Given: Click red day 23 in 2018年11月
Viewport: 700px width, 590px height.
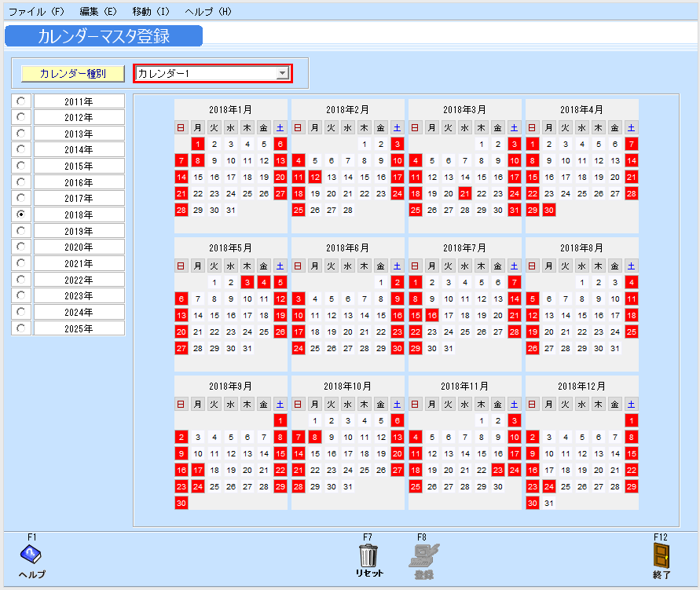Looking at the screenshot, I should [x=497, y=470].
